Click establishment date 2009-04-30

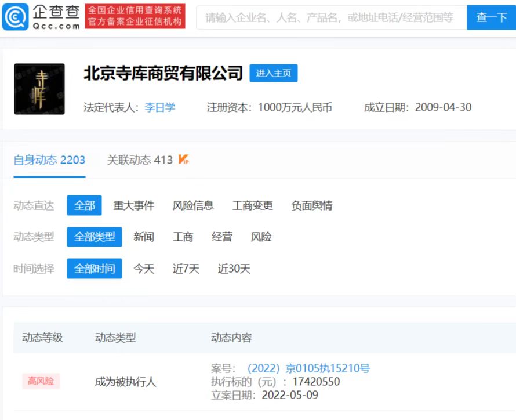(x=444, y=107)
